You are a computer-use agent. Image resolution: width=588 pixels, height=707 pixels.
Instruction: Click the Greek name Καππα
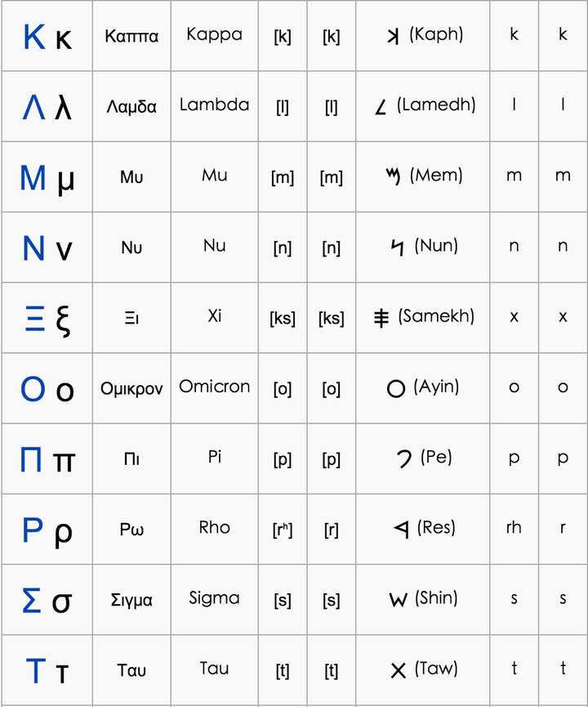[131, 36]
